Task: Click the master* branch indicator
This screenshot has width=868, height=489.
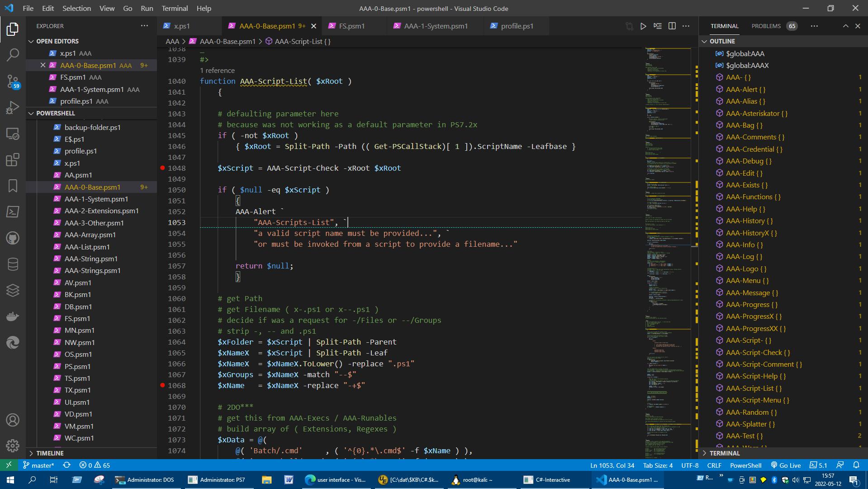Action: [38, 465]
